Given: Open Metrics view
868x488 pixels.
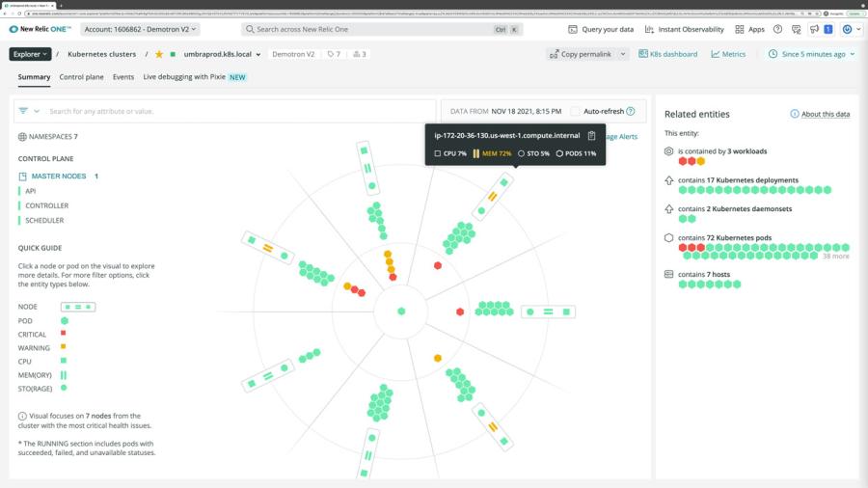Looking at the screenshot, I should (728, 54).
